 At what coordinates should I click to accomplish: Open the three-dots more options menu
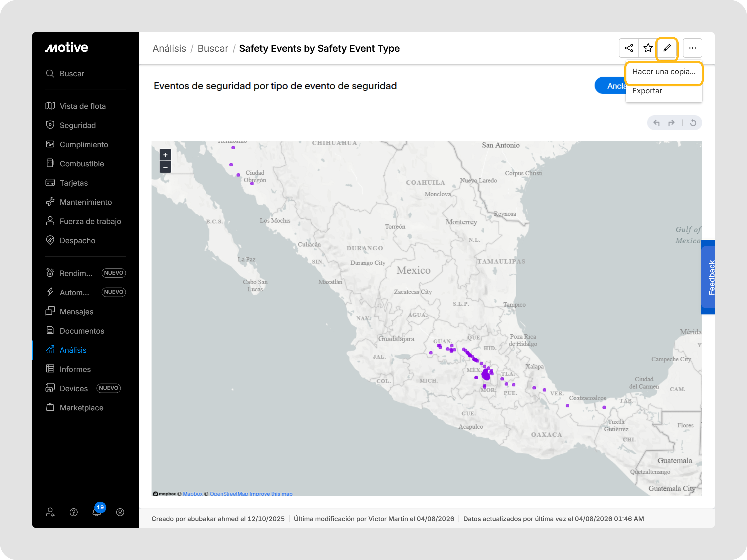click(x=692, y=48)
